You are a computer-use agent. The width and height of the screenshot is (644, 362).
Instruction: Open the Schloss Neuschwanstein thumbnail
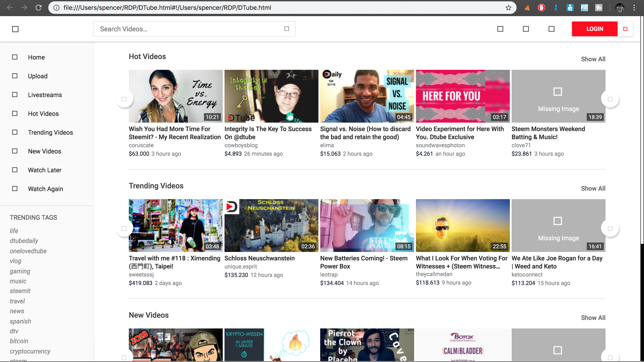(271, 225)
